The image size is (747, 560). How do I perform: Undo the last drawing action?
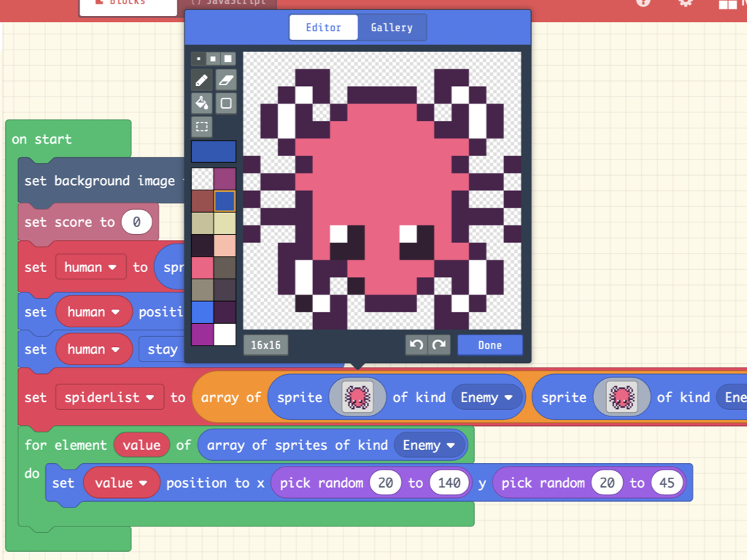coord(417,345)
